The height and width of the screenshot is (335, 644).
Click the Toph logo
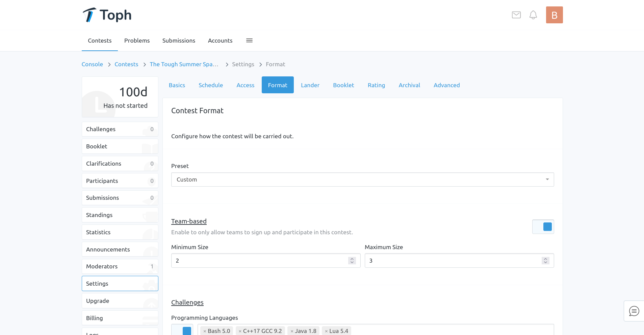[x=107, y=15]
